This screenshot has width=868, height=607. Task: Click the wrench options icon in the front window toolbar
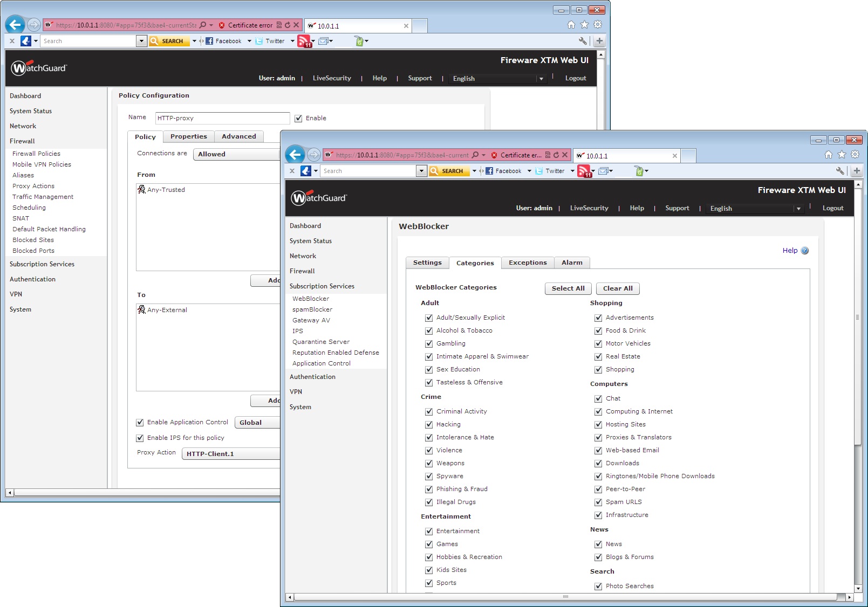click(840, 171)
